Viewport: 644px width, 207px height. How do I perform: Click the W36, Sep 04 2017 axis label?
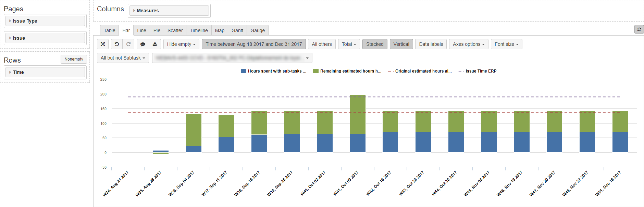[181, 183]
